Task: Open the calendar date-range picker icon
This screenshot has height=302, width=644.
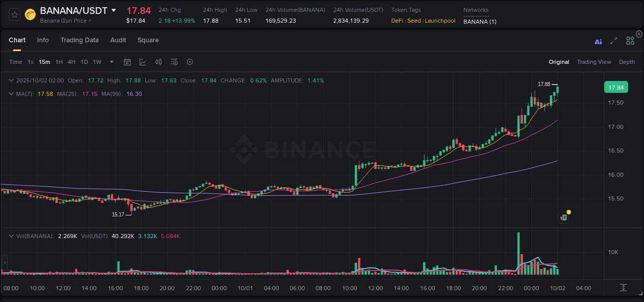Action: (127, 61)
